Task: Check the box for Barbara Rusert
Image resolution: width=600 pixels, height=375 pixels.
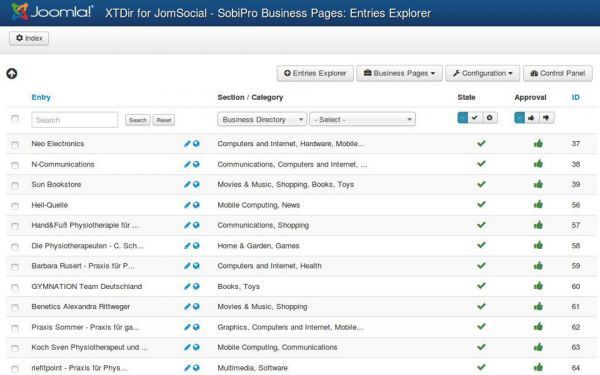Action: 15,267
